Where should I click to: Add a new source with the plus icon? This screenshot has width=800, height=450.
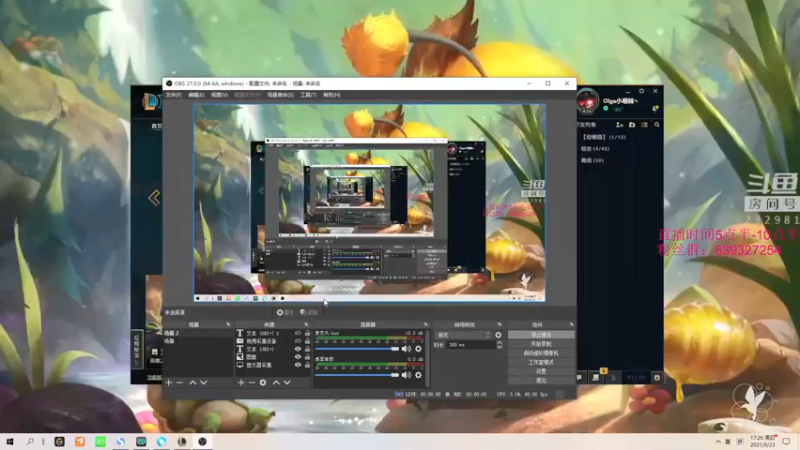point(241,383)
